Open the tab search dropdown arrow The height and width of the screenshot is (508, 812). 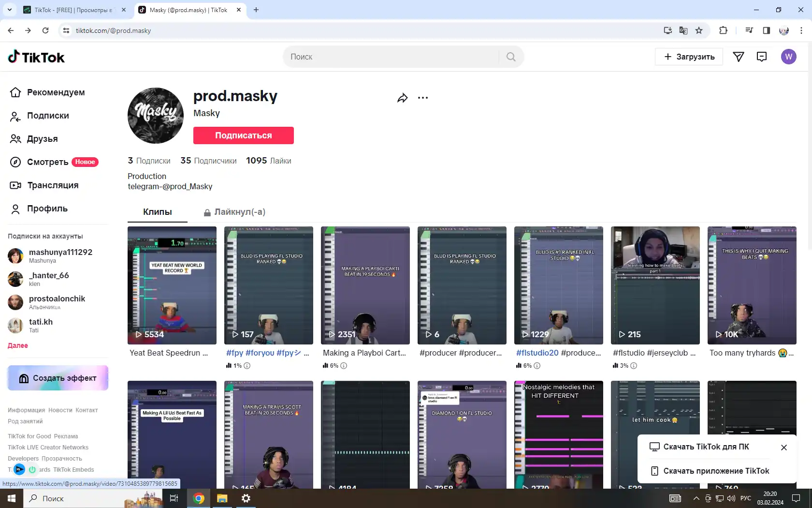(9, 10)
